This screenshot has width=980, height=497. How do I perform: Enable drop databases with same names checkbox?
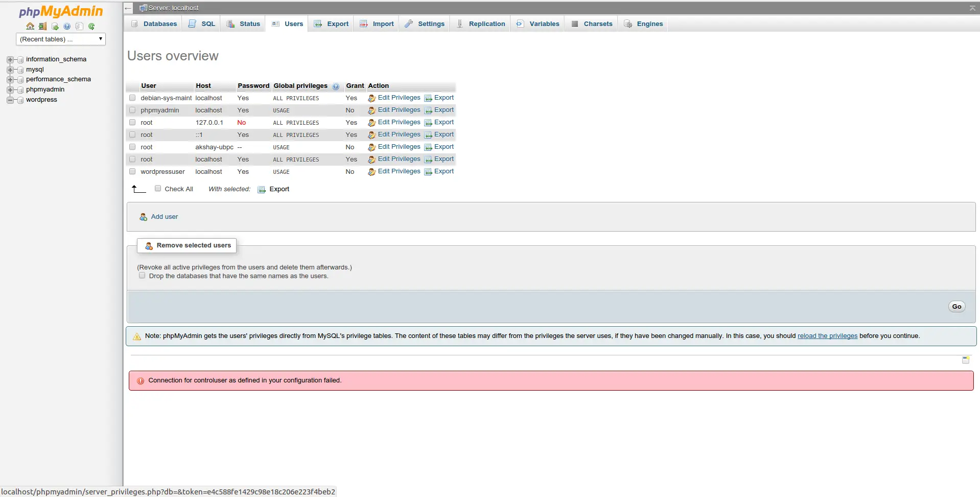(142, 276)
